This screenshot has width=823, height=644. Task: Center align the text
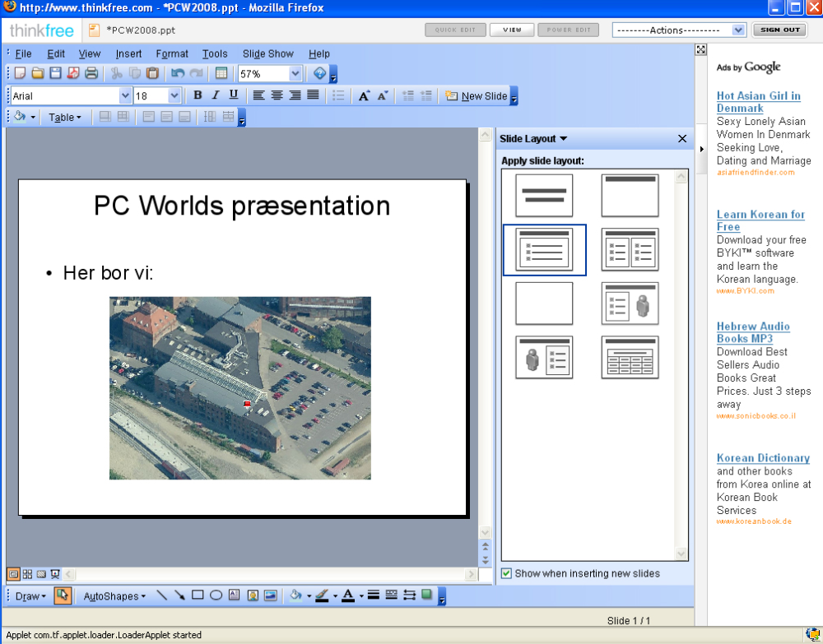(277, 96)
